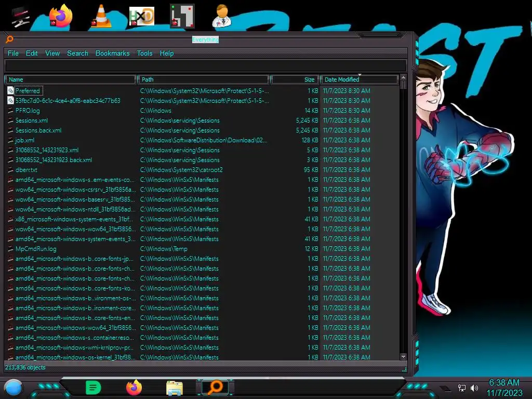This screenshot has width=532, height=399.
Task: Click the file icon for Preferred
Action: 10,90
